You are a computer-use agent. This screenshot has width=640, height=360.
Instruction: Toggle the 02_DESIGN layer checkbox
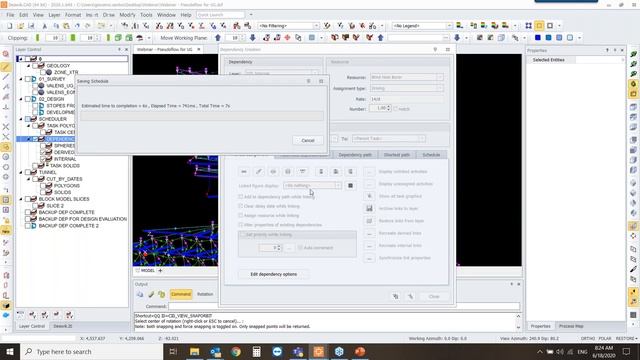pyautogui.click(x=28, y=99)
